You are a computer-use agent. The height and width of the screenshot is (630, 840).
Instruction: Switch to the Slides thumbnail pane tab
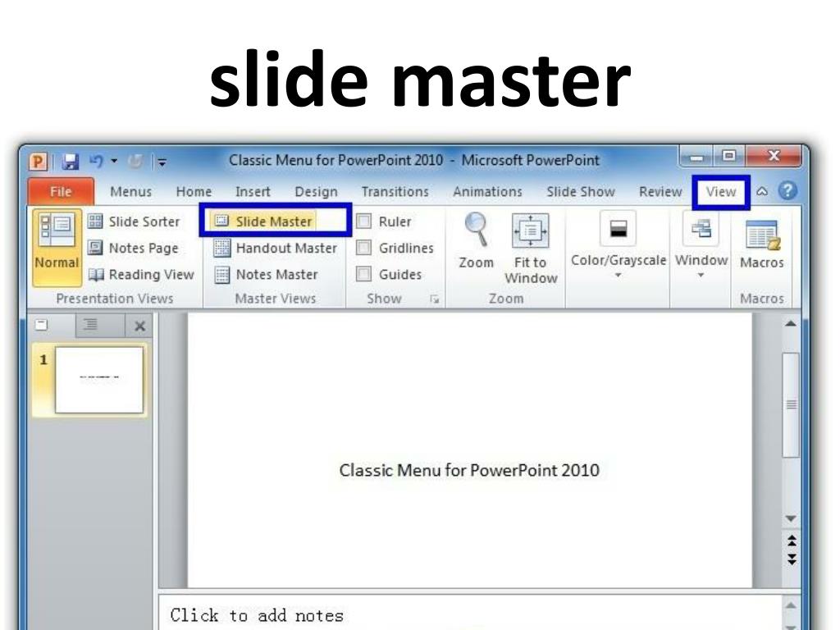pos(41,325)
